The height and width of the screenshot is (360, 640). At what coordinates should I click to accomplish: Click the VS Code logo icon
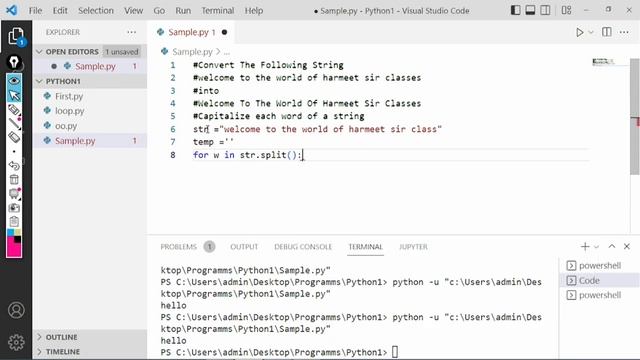point(11,10)
